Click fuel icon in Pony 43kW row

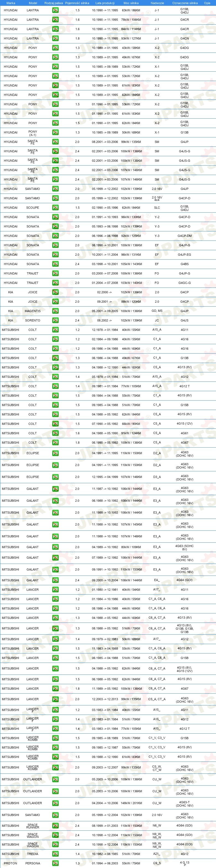(56, 48)
